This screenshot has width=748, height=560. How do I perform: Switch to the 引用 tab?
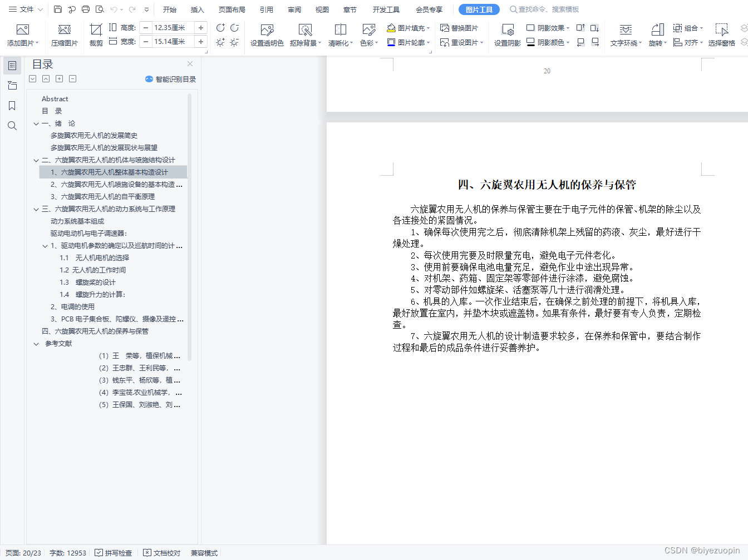(x=267, y=9)
